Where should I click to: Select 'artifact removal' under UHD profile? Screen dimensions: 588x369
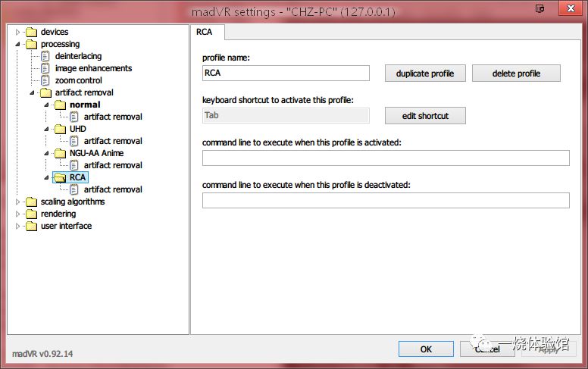[113, 141]
